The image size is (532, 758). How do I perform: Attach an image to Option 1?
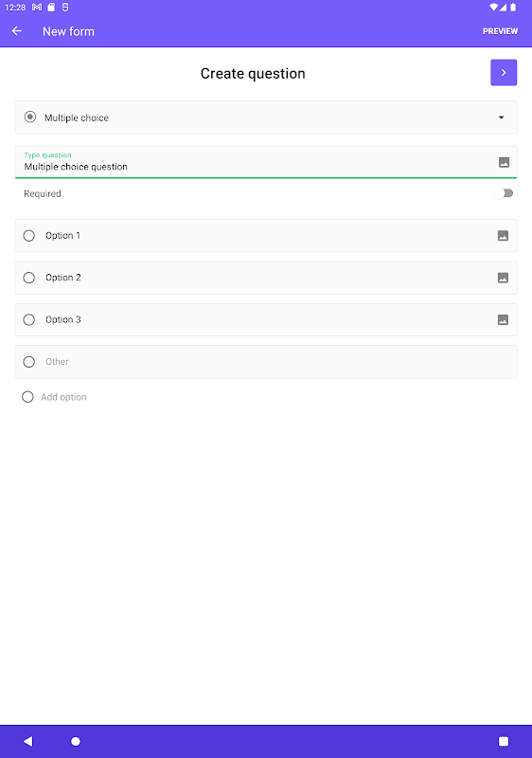point(503,236)
